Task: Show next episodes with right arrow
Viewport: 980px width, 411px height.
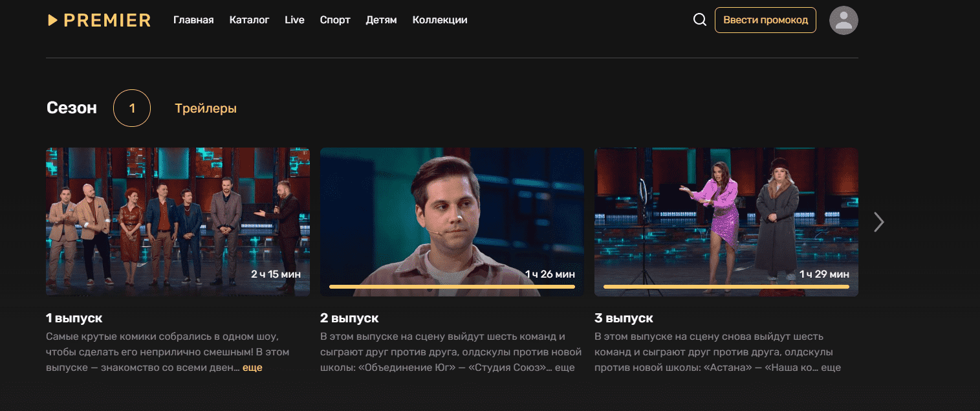Action: pyautogui.click(x=878, y=222)
